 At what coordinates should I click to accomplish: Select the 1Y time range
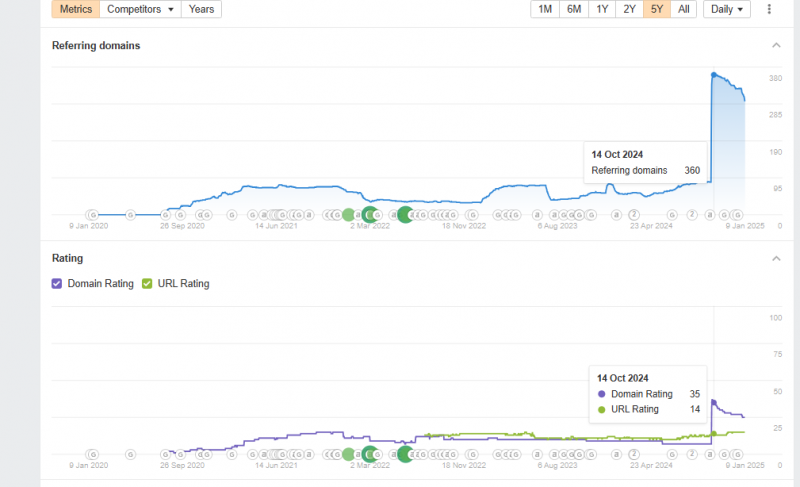[602, 10]
